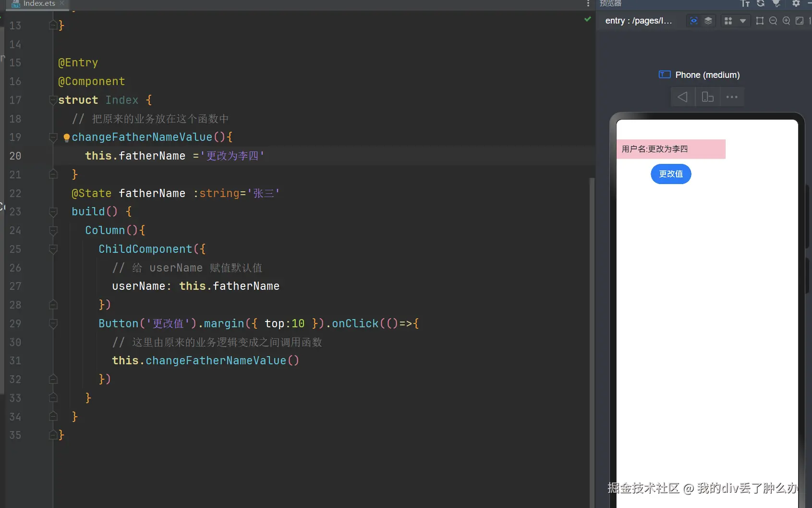Screen dimensions: 812x508
Task: Click the '更改为李四' string on line 20
Action: [x=232, y=156]
